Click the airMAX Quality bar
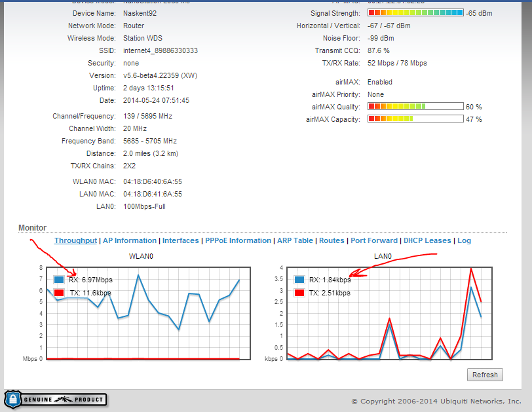 pyautogui.click(x=415, y=106)
